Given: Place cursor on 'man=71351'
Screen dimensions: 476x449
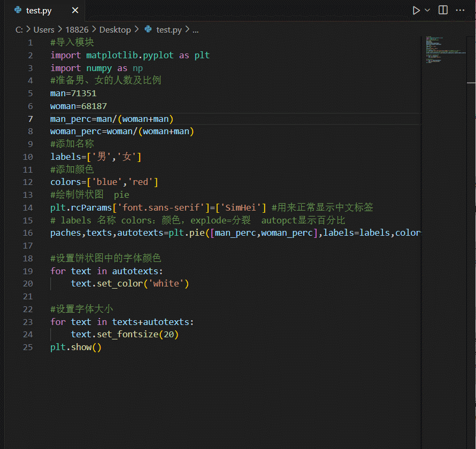Looking at the screenshot, I should pos(73,94).
